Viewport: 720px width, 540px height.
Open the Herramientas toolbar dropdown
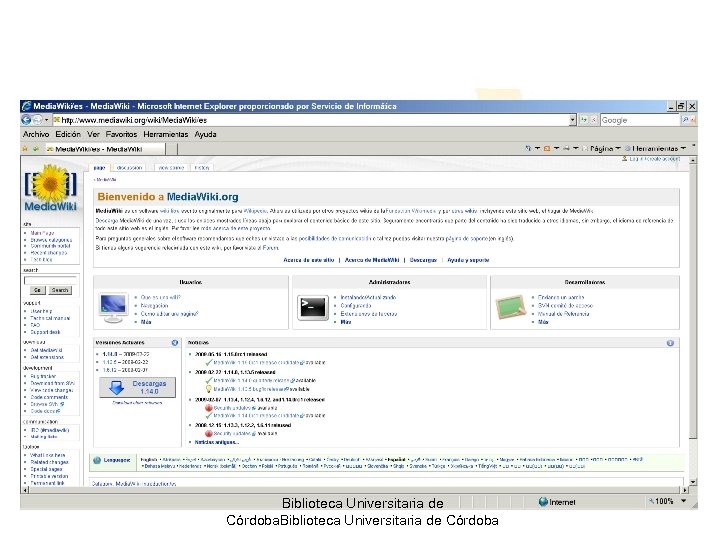[656, 148]
